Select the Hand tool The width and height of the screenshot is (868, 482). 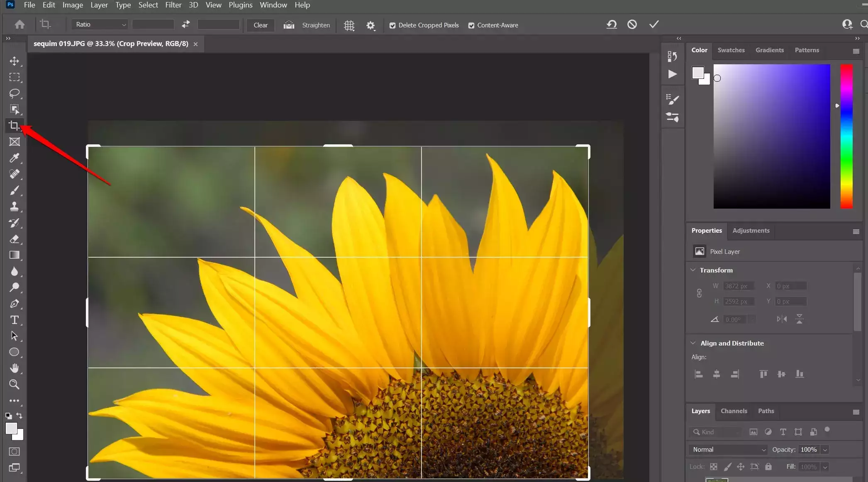15,368
